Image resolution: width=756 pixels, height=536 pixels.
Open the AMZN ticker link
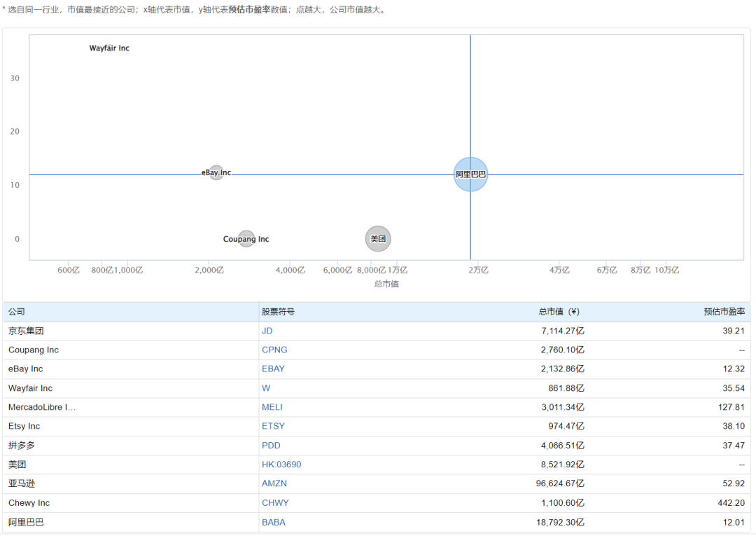click(x=274, y=483)
